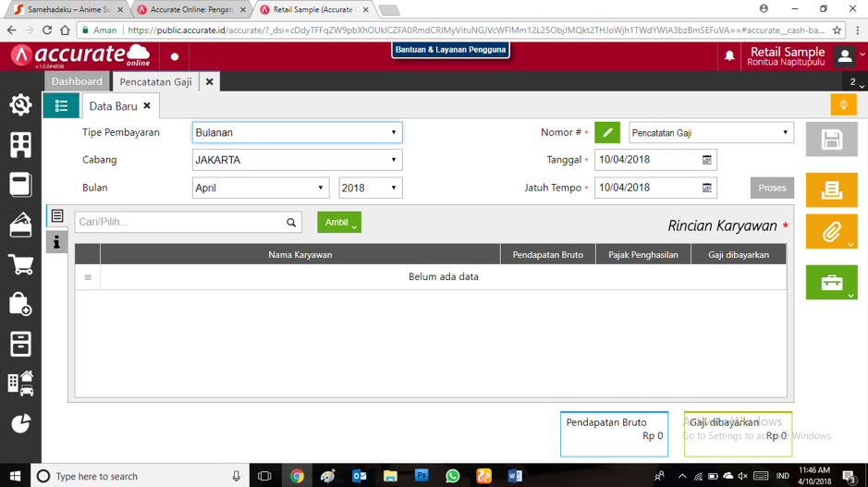Open the purchase bag module icon
This screenshot has width=868, height=487.
tap(20, 304)
